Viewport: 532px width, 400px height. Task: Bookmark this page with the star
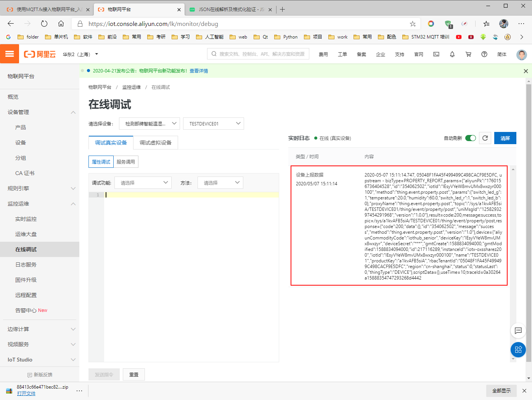click(413, 24)
